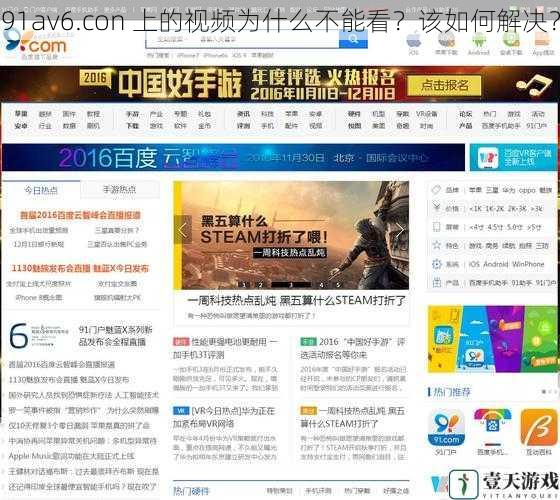Open the [VR今日热点]华为 article
The image size is (560, 500).
(224, 417)
